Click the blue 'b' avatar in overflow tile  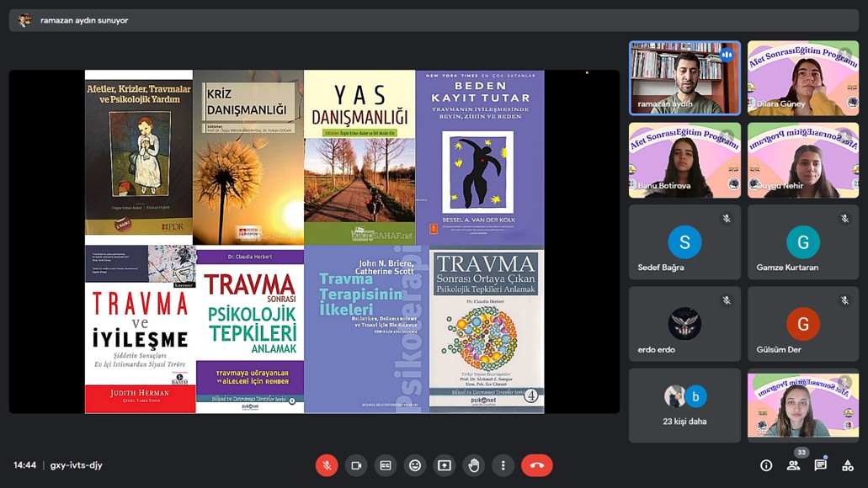click(696, 396)
